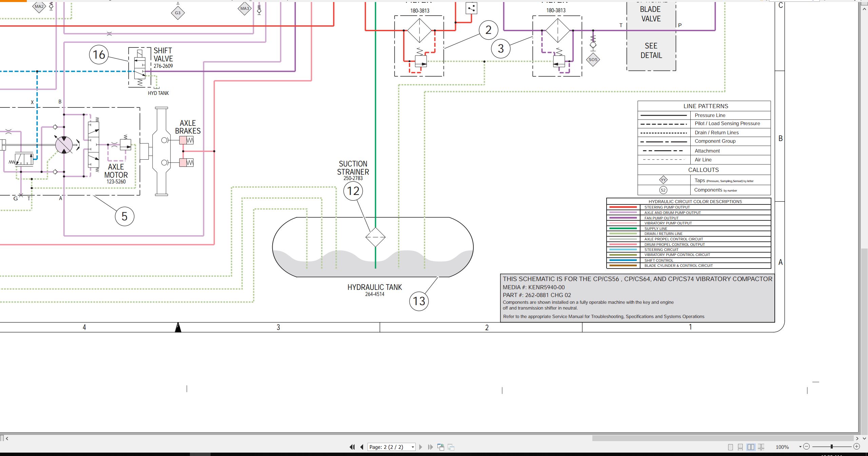Viewport: 868px width, 456px height.
Task: Click the YY taps diamond in legend
Action: [x=663, y=180]
